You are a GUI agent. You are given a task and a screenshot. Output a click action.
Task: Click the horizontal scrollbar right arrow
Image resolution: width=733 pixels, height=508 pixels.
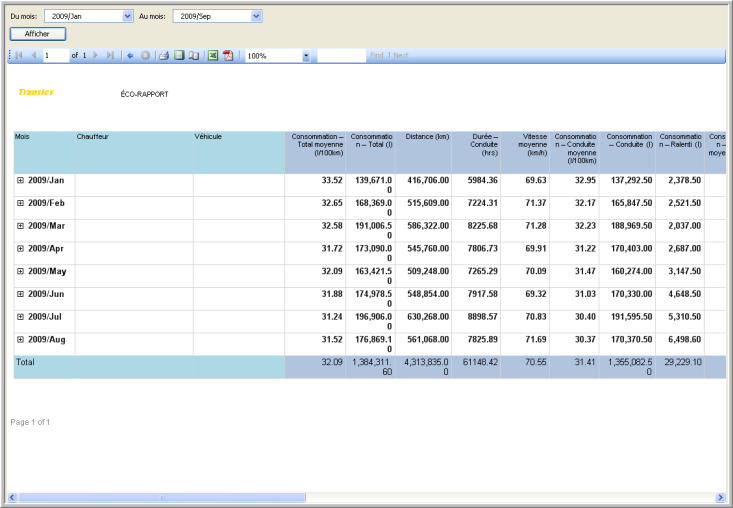pyautogui.click(x=720, y=497)
